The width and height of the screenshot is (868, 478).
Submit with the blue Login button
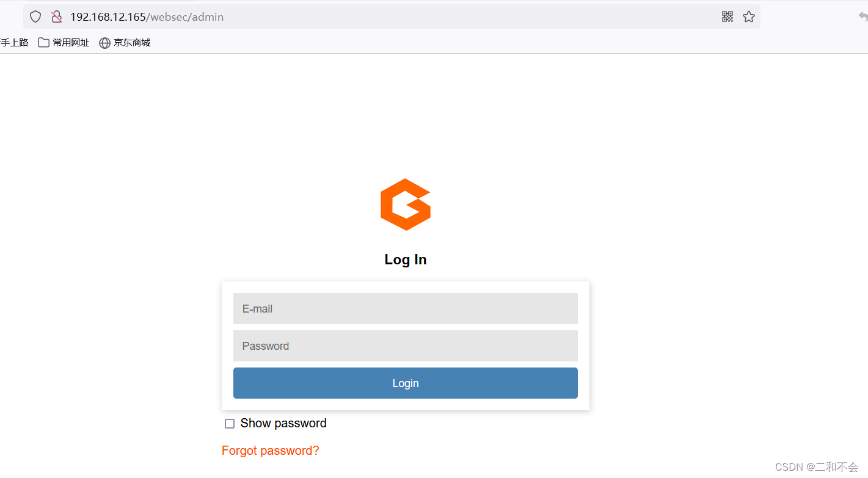406,383
